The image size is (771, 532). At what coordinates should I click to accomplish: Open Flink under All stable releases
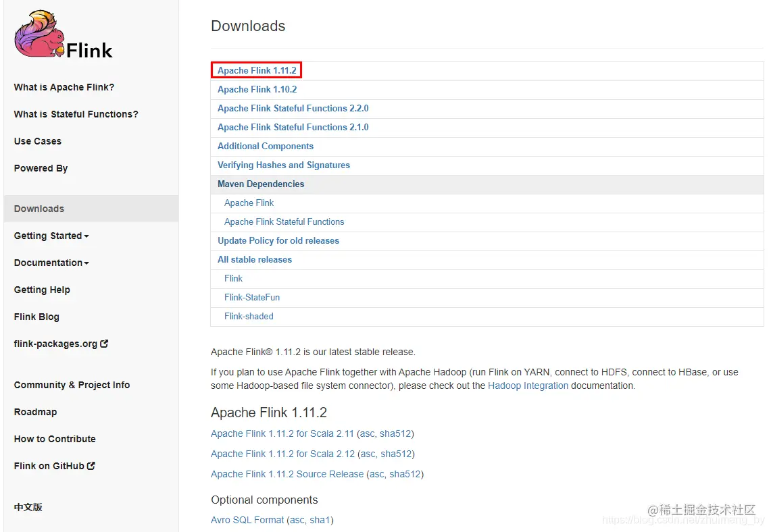(x=234, y=279)
